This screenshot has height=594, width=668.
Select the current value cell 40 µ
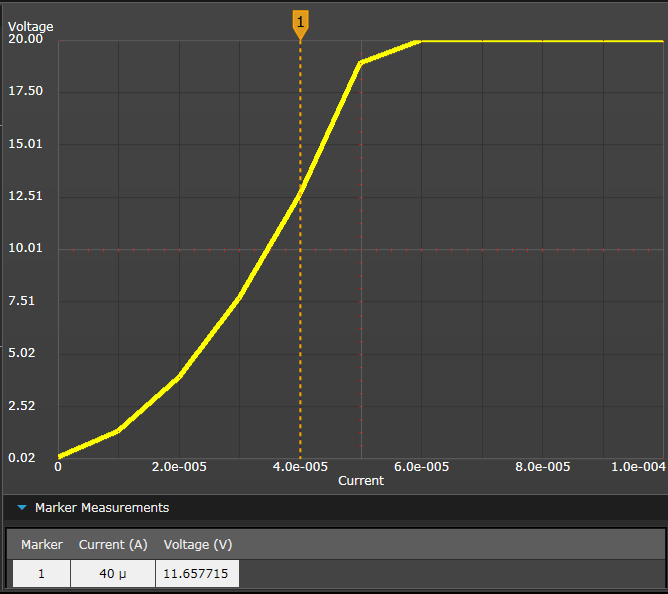(x=113, y=574)
